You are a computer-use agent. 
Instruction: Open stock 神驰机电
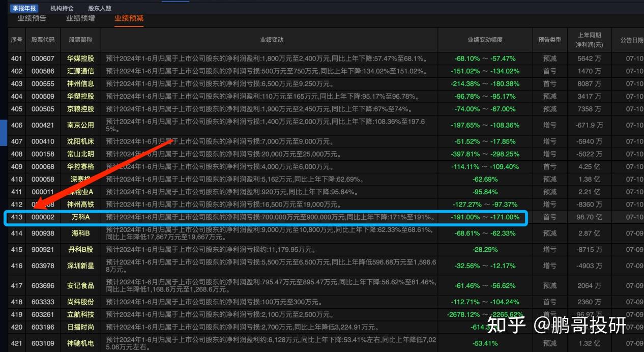tap(80, 343)
